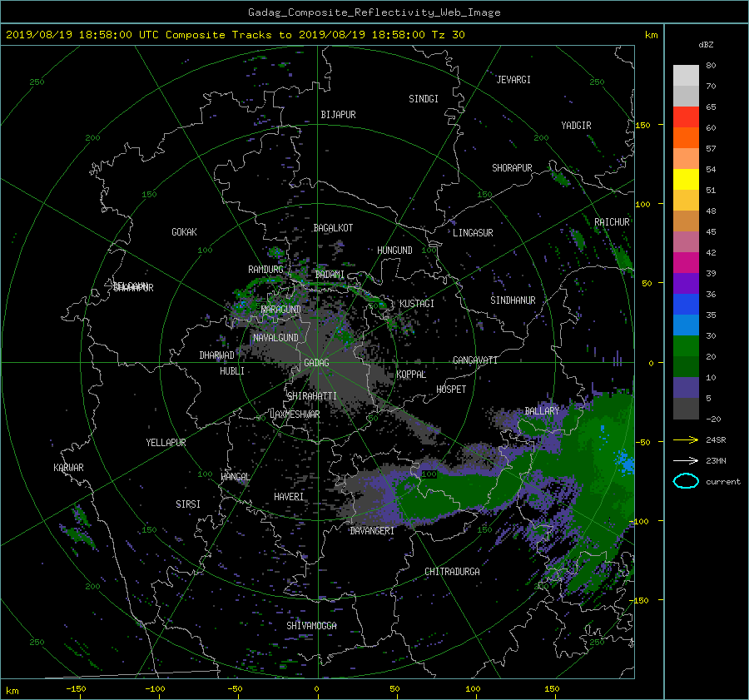The height and width of the screenshot is (700, 749).
Task: Click the SINDGI city label
Action: coord(424,99)
